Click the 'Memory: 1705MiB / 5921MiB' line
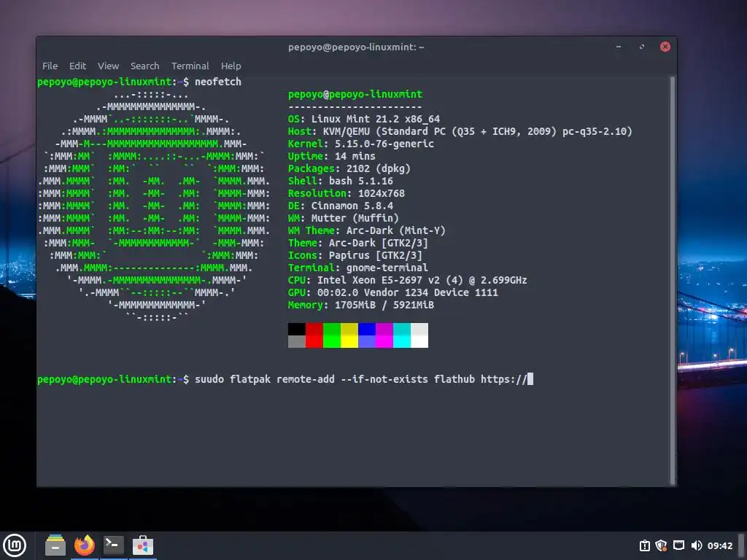The height and width of the screenshot is (560, 747). tap(360, 305)
